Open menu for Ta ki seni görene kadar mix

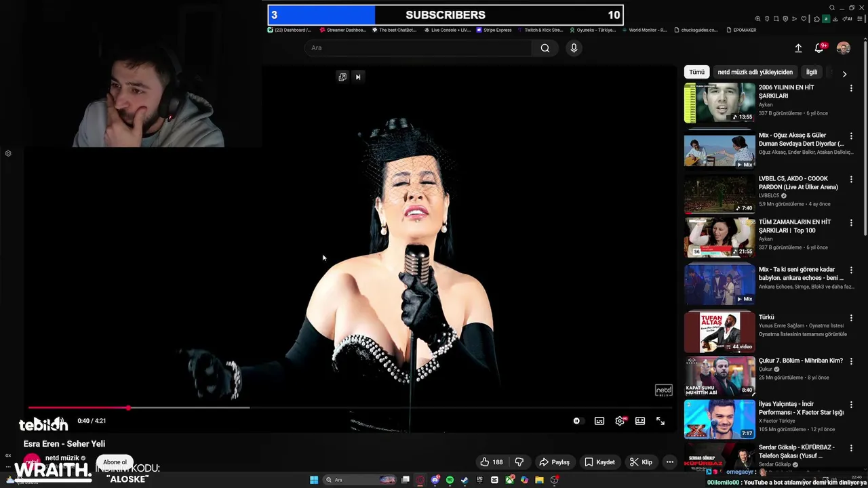click(x=851, y=270)
